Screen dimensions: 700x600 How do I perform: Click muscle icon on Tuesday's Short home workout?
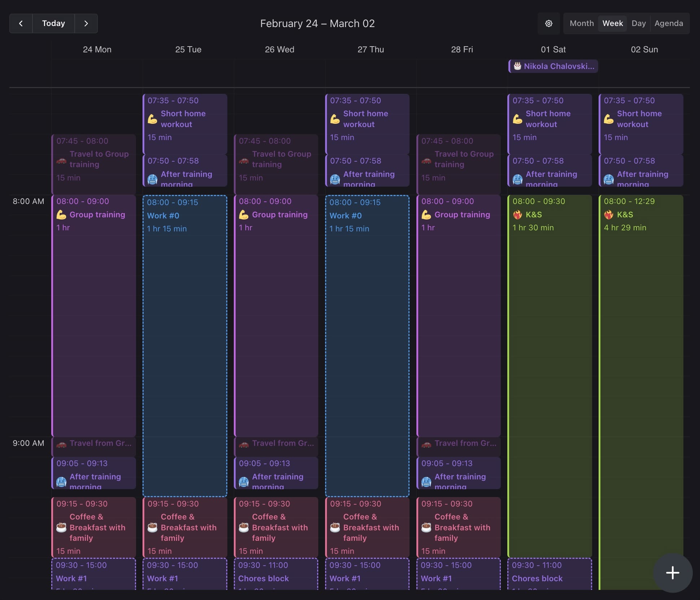(x=152, y=119)
